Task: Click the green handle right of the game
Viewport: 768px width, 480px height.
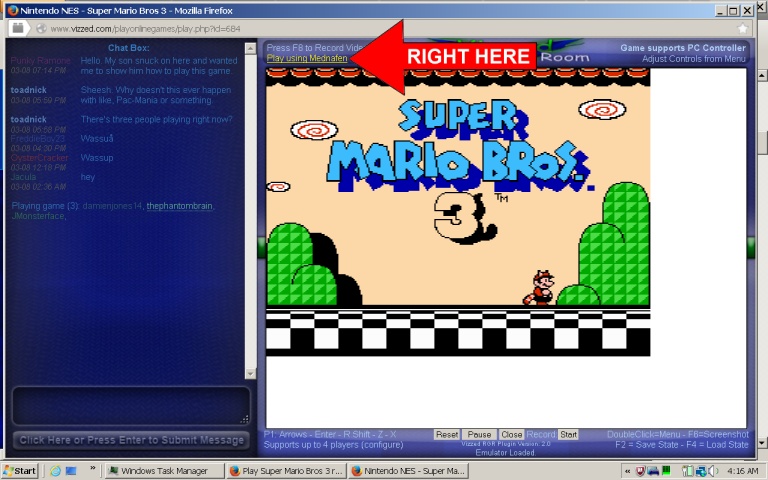Action: (x=751, y=247)
